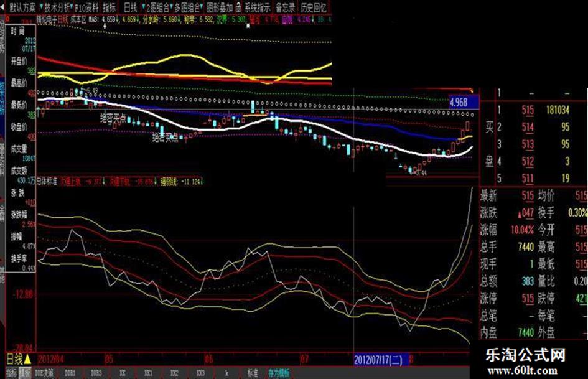The height and width of the screenshot is (379, 588).
Task: Open the F10资料 info page
Action: pyautogui.click(x=86, y=7)
